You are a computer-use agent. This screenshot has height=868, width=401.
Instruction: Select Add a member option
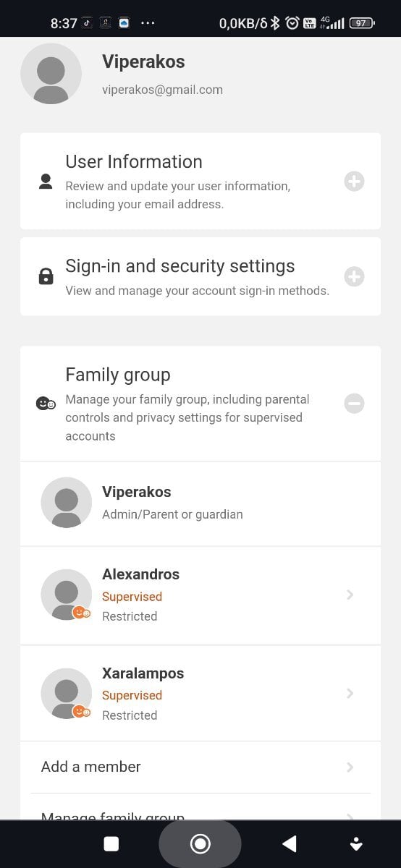(200, 767)
